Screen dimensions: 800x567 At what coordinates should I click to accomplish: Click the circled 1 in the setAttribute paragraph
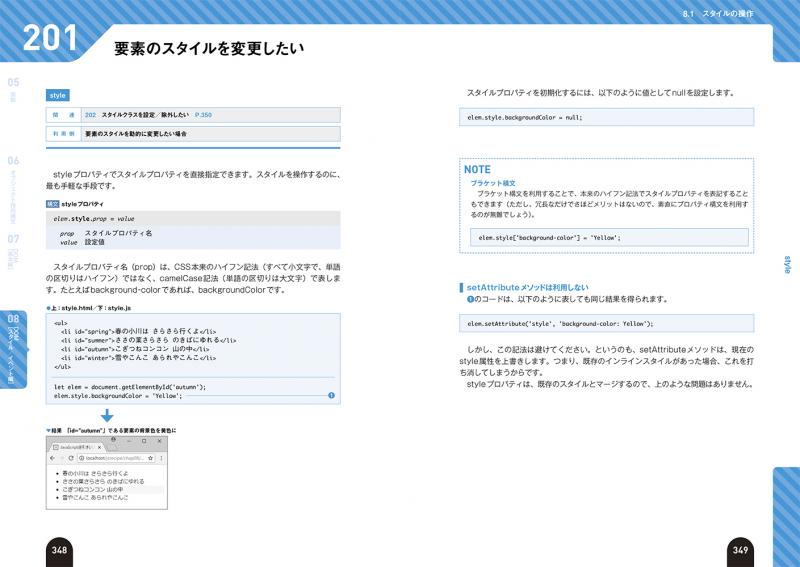(470, 299)
